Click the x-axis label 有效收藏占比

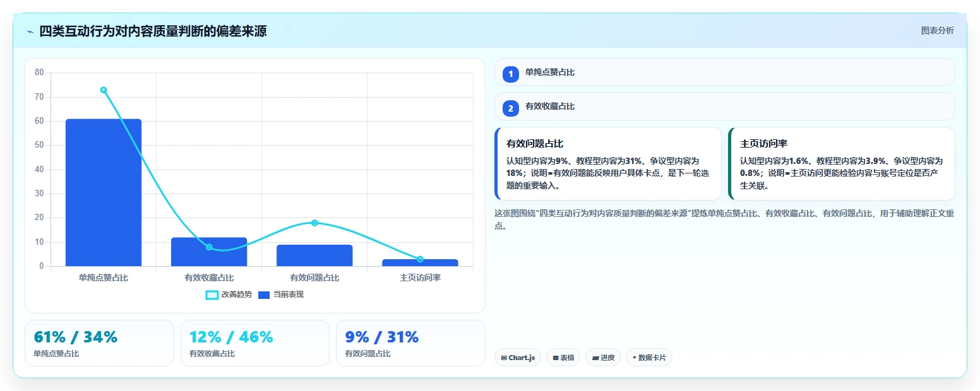[x=209, y=277]
